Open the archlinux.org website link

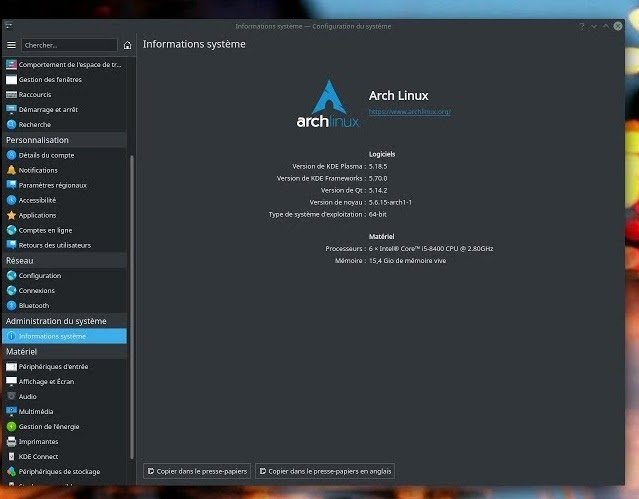point(410,111)
